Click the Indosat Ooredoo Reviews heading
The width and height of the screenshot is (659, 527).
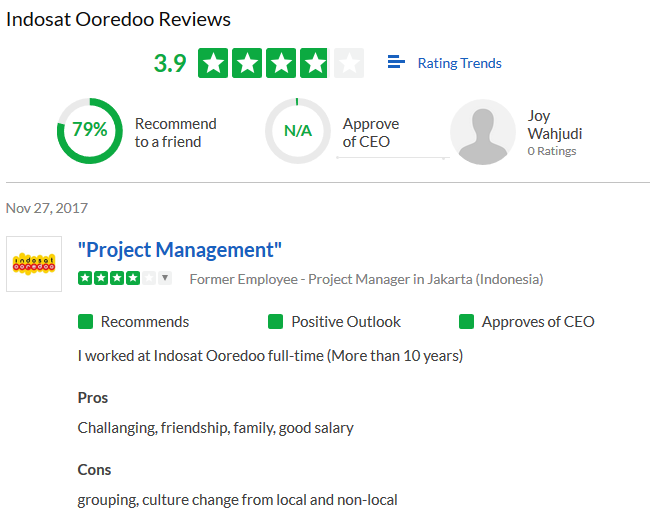[119, 19]
